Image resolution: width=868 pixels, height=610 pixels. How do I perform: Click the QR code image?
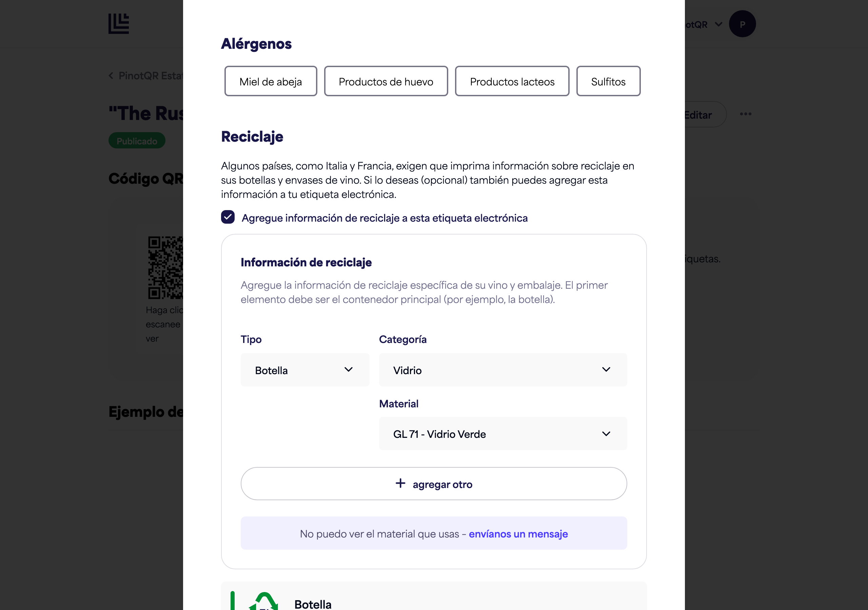click(x=165, y=268)
